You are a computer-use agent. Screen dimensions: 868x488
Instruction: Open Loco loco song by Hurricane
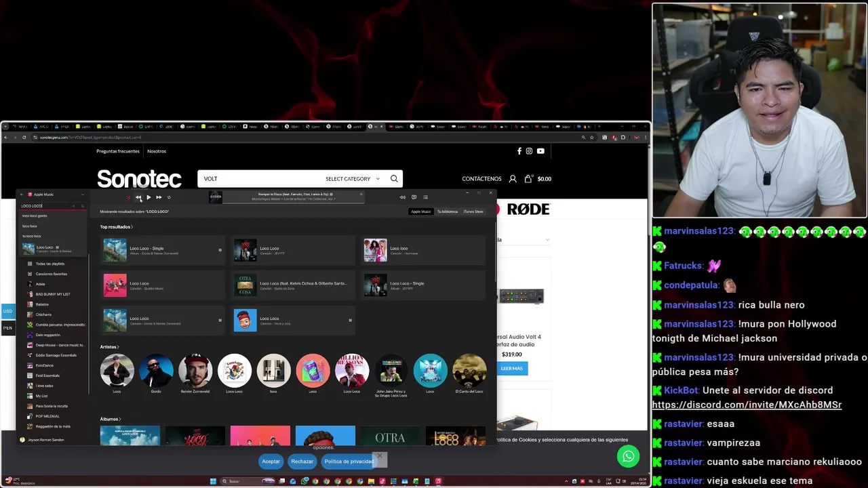coord(424,250)
